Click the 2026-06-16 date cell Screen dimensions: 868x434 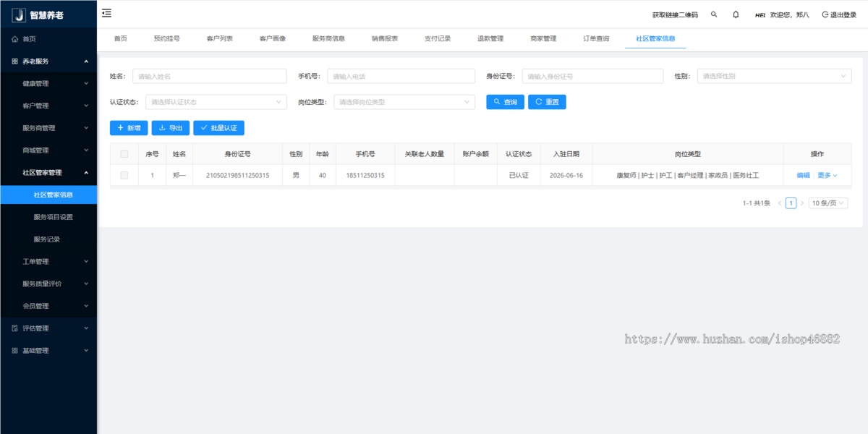click(566, 176)
